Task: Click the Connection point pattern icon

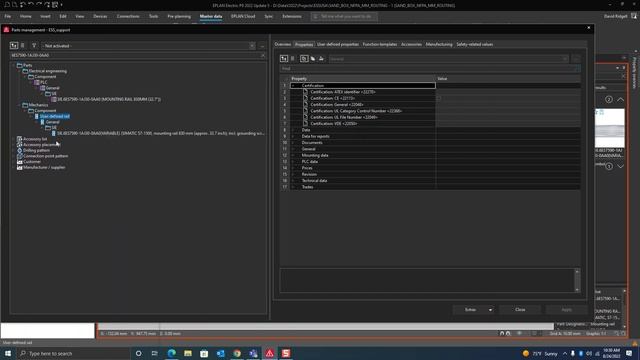Action: (x=19, y=156)
